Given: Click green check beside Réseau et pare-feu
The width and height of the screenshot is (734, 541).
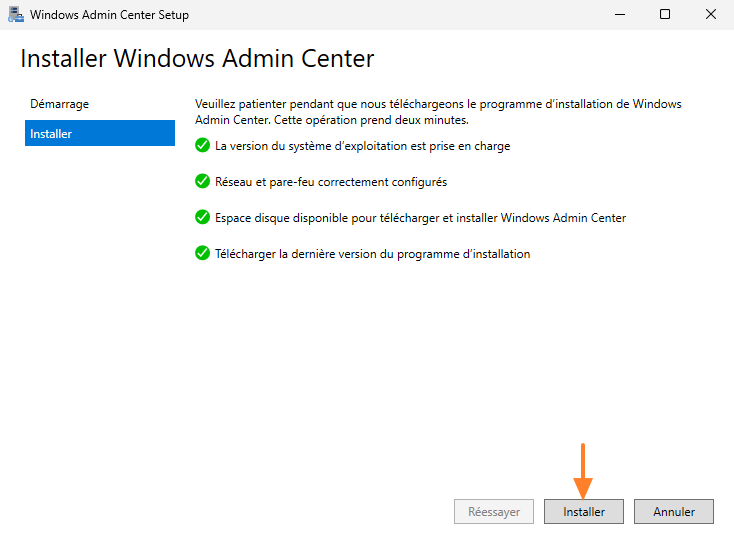Looking at the screenshot, I should pos(202,181).
